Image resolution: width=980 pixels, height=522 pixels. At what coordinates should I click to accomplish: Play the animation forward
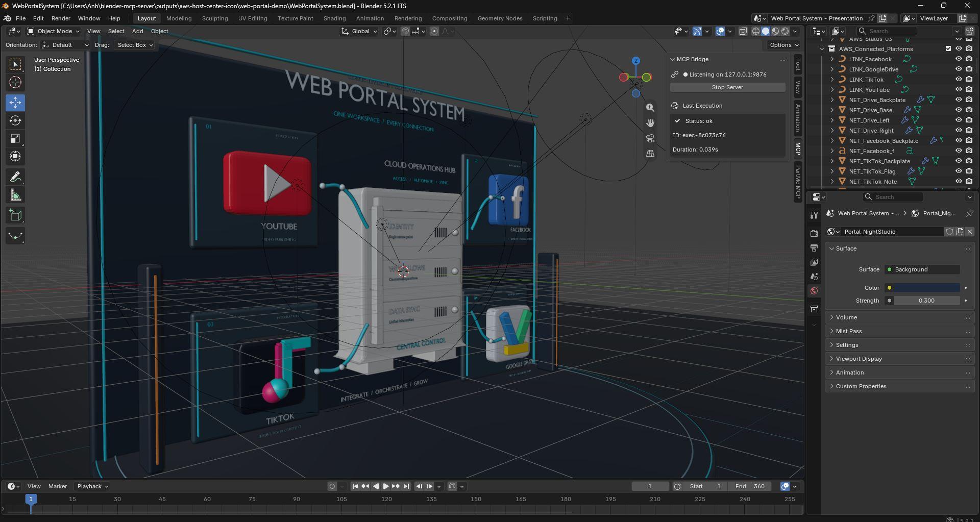click(x=386, y=486)
